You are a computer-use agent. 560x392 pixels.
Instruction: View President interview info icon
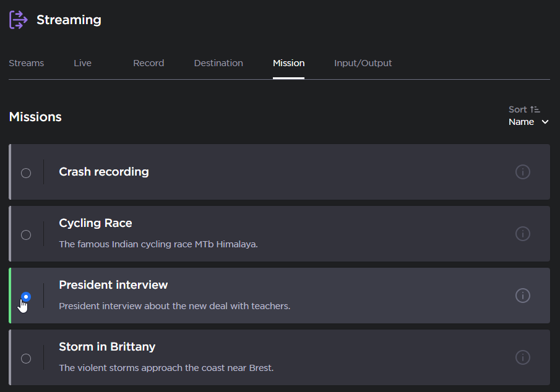point(522,296)
